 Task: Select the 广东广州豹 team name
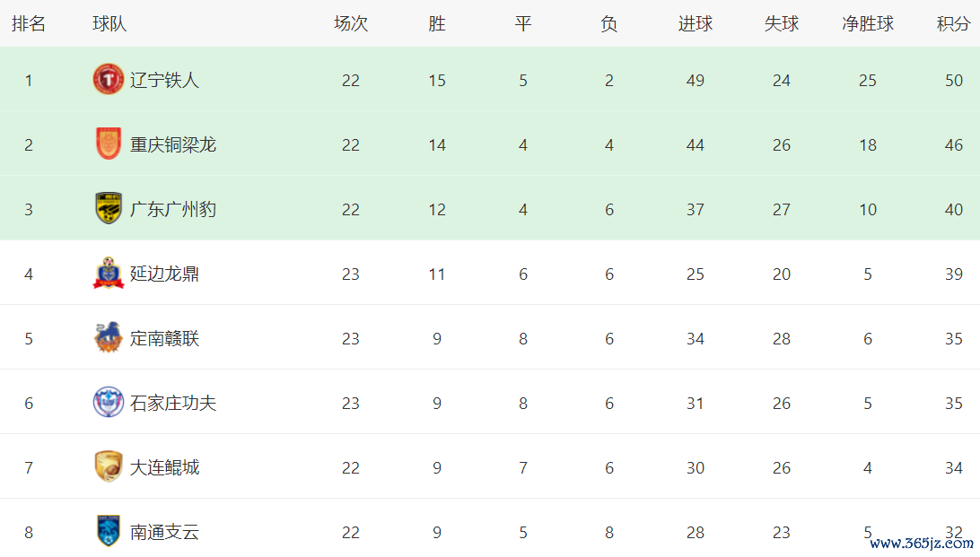pos(173,209)
